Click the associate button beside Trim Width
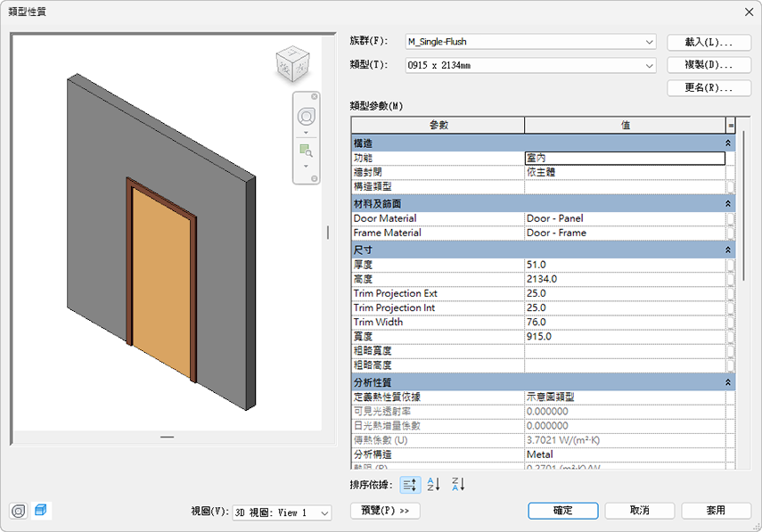Viewport: 762px width, 532px height. (x=731, y=322)
